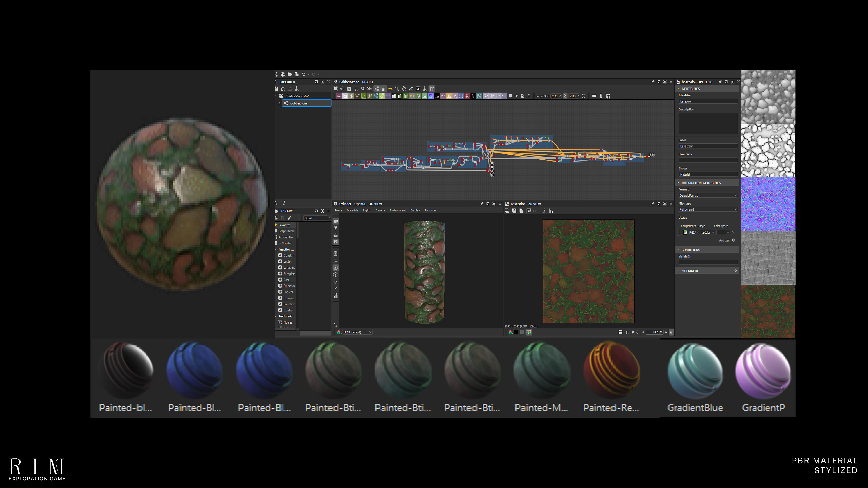This screenshot has width=868, height=488.
Task: Open the sRGB (default) color dropdown
Action: click(357, 332)
